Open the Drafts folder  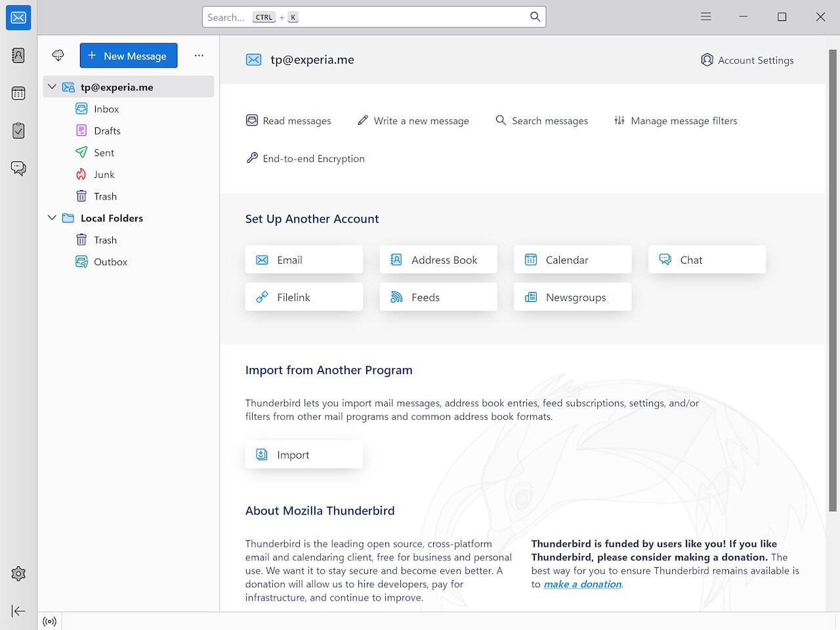coord(107,131)
